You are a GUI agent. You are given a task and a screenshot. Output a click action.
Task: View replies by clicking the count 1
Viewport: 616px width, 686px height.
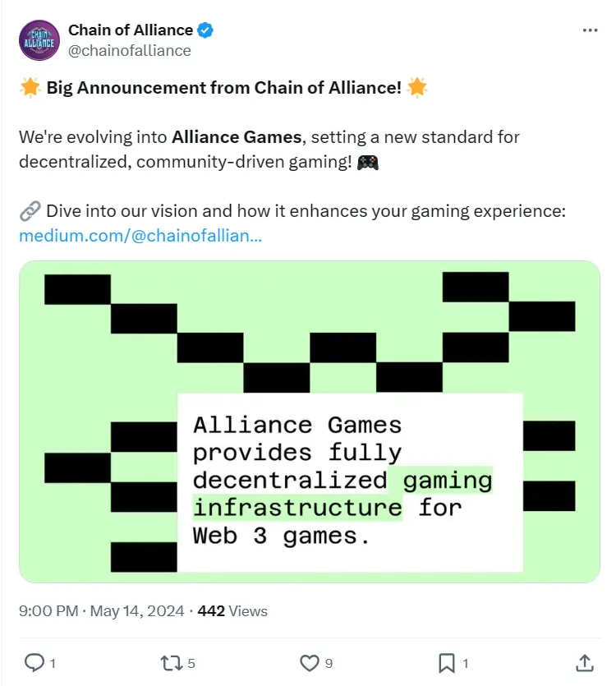[x=53, y=661]
